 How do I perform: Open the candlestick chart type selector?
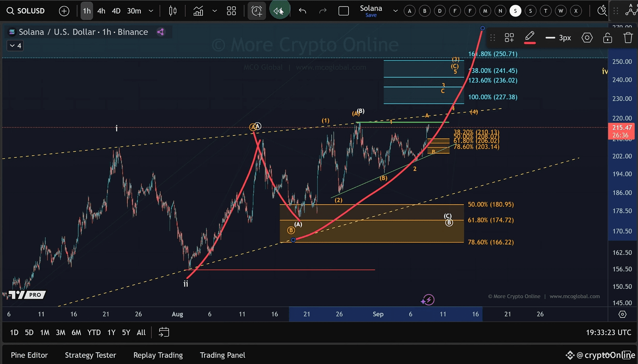(x=173, y=11)
